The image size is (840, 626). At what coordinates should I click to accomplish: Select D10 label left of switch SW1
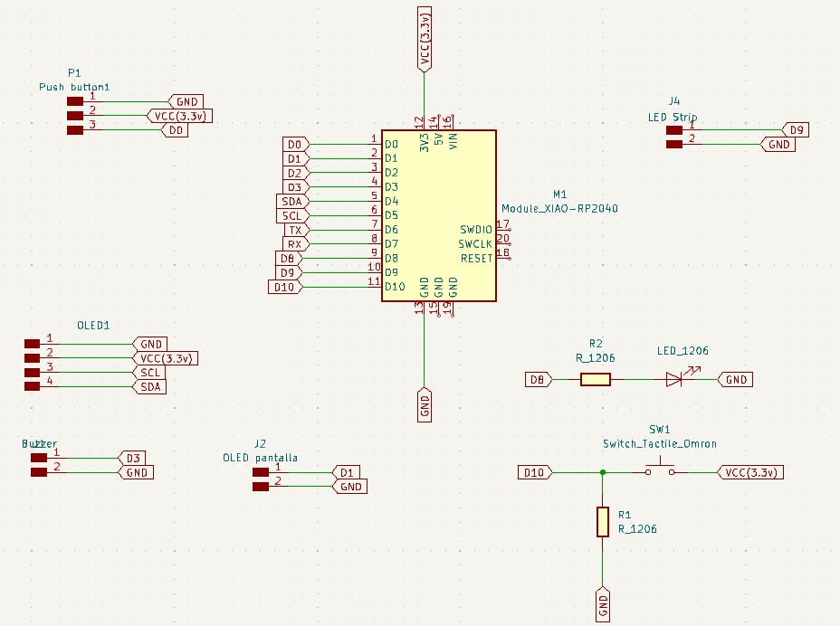click(535, 472)
